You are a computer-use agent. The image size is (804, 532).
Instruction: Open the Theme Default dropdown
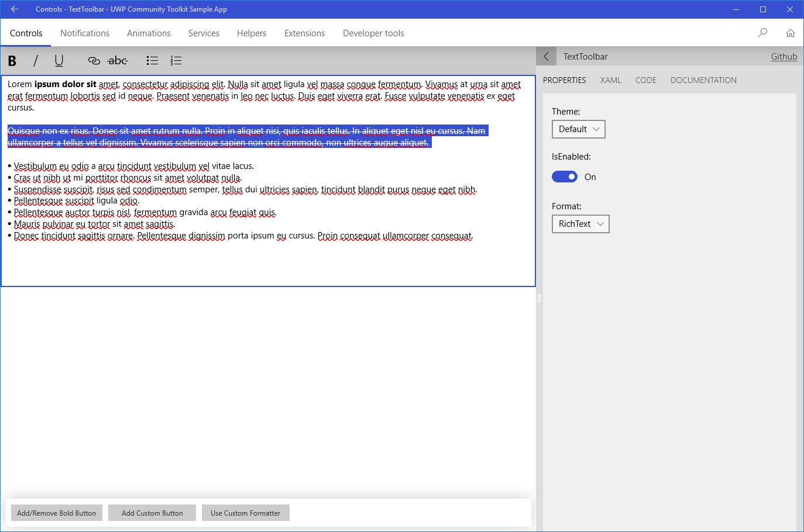coord(579,129)
